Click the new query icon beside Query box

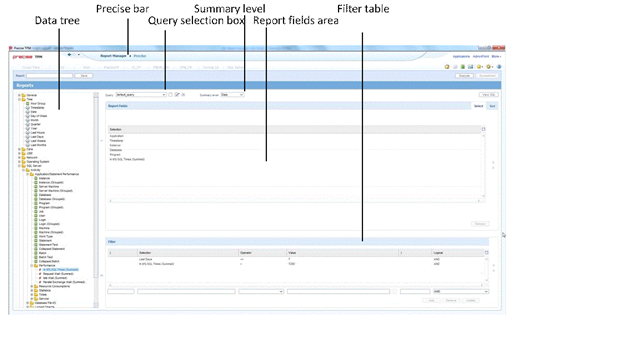tap(171, 95)
